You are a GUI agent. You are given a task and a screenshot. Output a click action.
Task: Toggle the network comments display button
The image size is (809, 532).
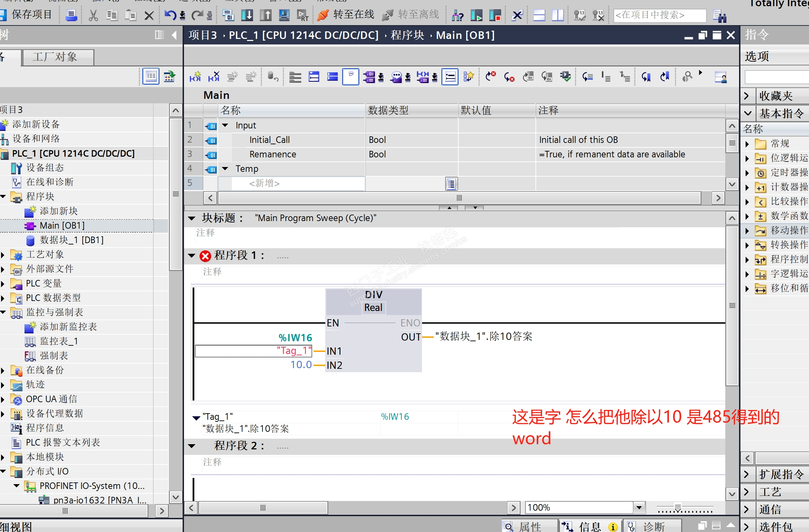(x=351, y=76)
